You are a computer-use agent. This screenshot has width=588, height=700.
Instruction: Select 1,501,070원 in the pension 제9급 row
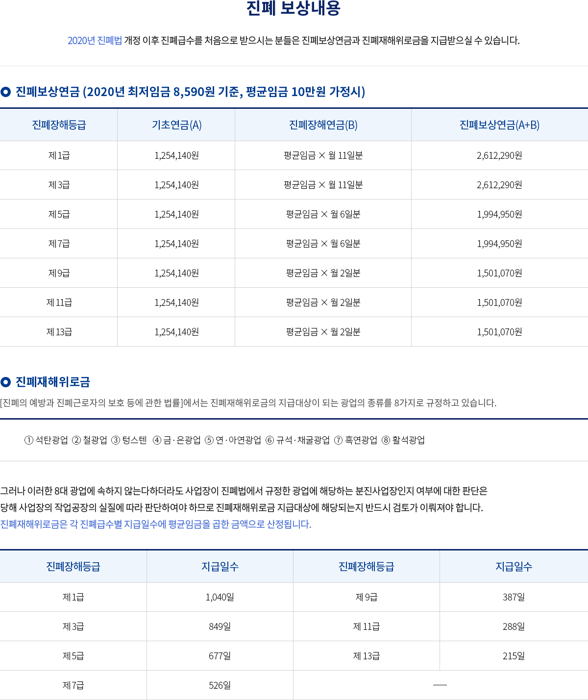tap(499, 273)
